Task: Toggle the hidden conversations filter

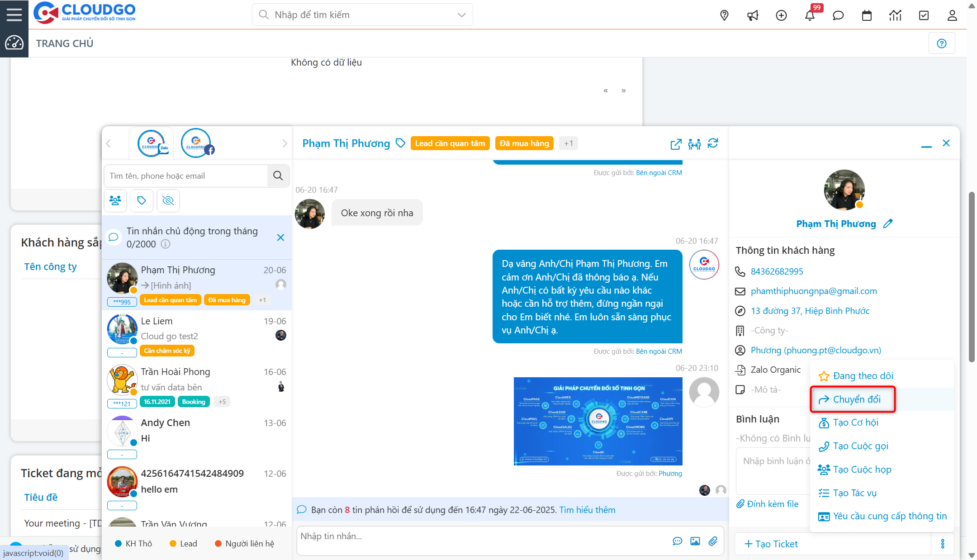Action: [168, 200]
